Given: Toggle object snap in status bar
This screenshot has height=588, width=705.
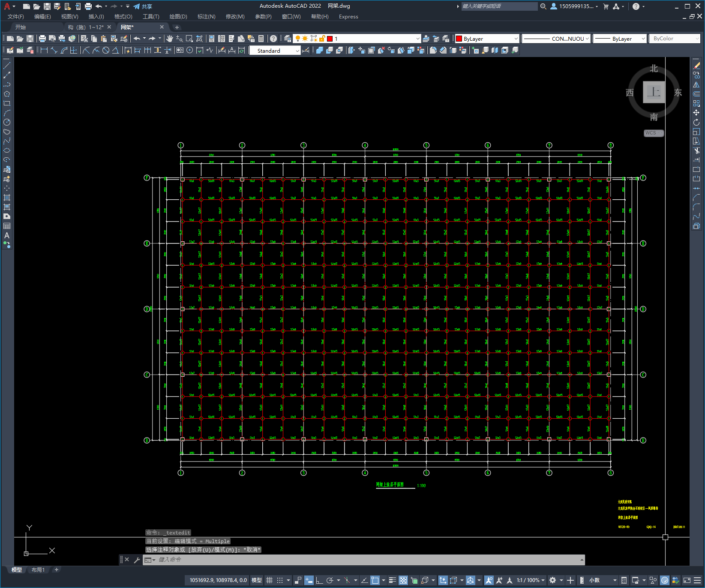Looking at the screenshot, I should coord(375,580).
